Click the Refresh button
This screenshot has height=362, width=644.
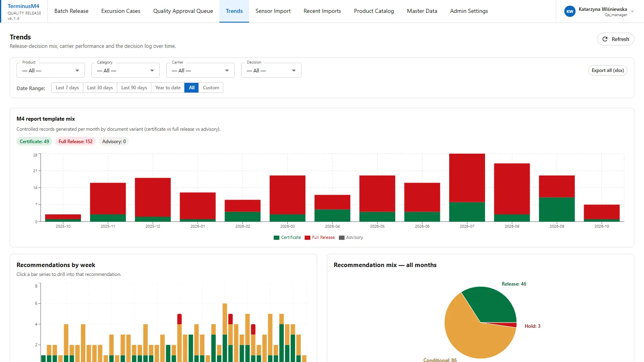(x=615, y=39)
